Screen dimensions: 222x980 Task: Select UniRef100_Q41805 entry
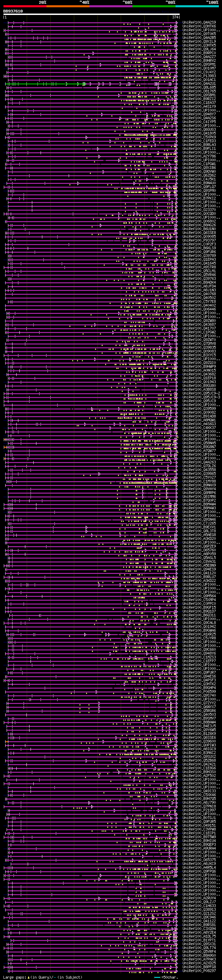[x=199, y=133]
